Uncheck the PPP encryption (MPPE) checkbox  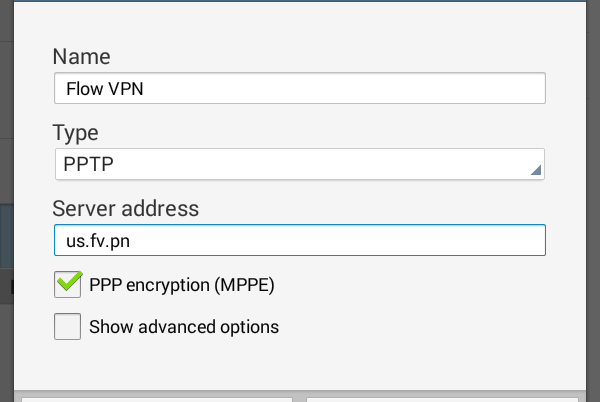[x=68, y=285]
